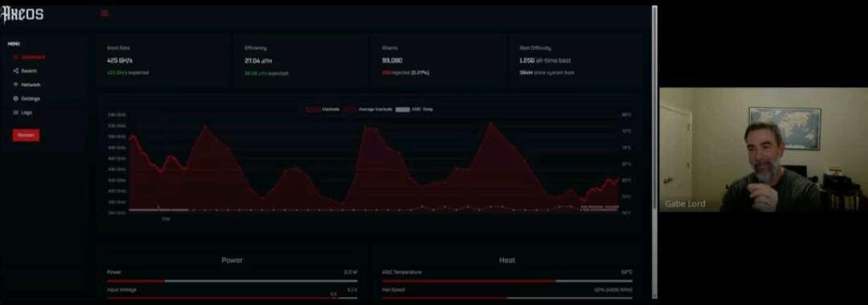Click the Fan Speed progress bar
Screen dimensions: 868x305
point(507,298)
